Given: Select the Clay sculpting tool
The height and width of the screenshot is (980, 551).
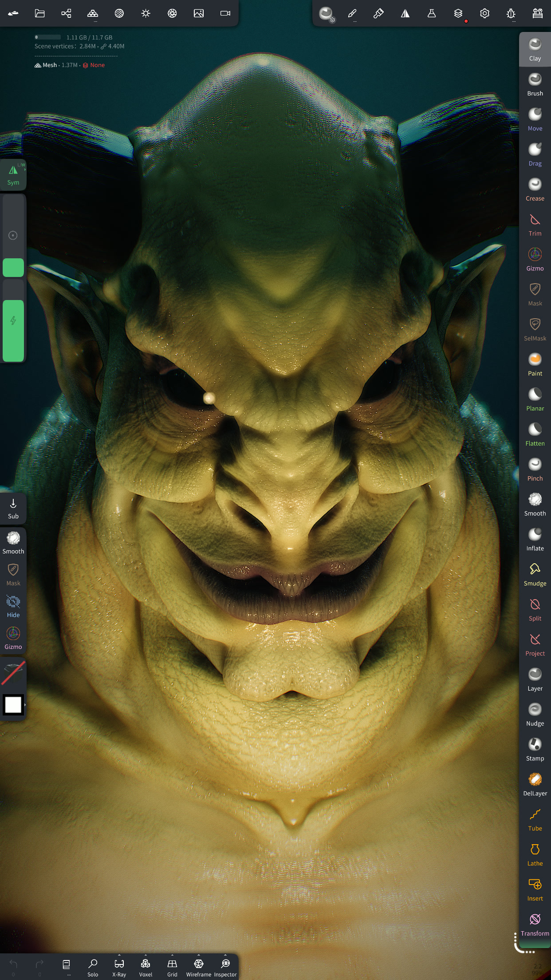Looking at the screenshot, I should coord(535,49).
